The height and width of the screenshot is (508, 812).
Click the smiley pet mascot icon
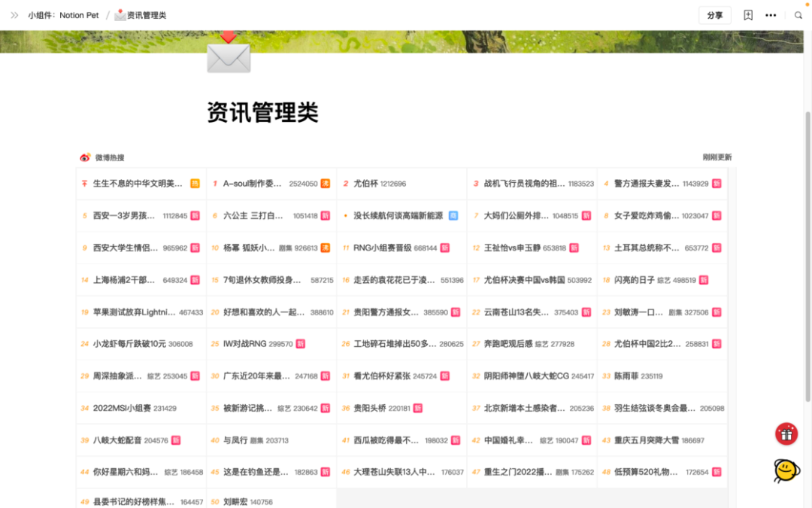click(x=786, y=470)
